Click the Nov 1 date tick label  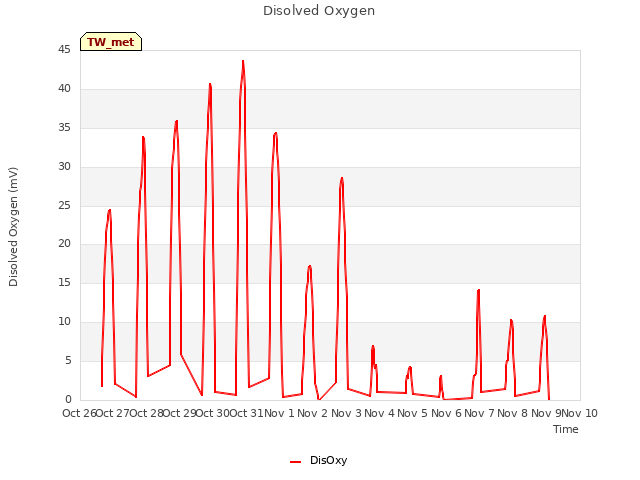coord(279,413)
